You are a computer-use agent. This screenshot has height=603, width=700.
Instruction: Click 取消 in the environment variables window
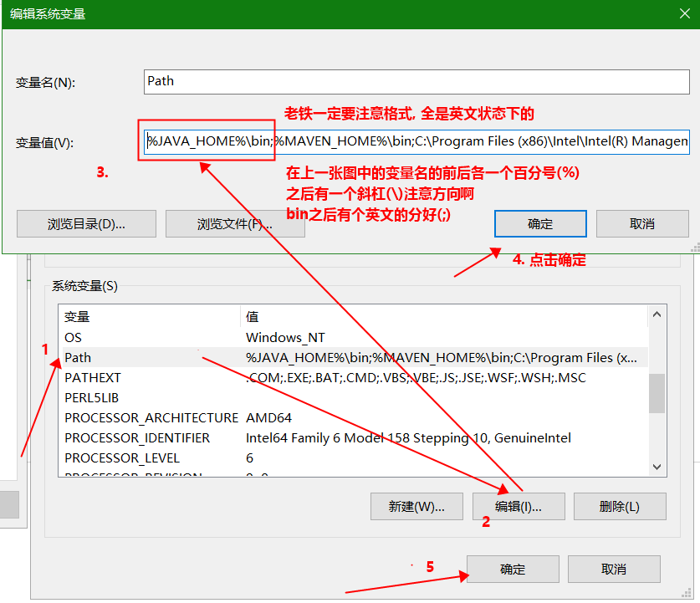pos(614,569)
